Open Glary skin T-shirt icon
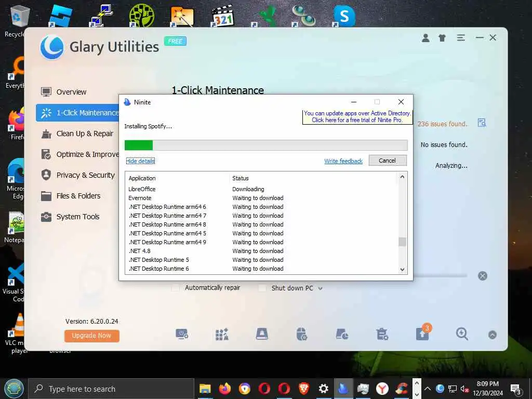Screen dimensions: 532x399 pos(442,38)
